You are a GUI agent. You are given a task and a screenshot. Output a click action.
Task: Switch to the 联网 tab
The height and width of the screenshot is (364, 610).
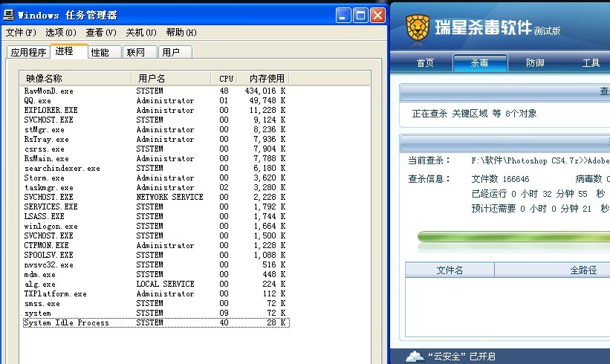(x=140, y=52)
